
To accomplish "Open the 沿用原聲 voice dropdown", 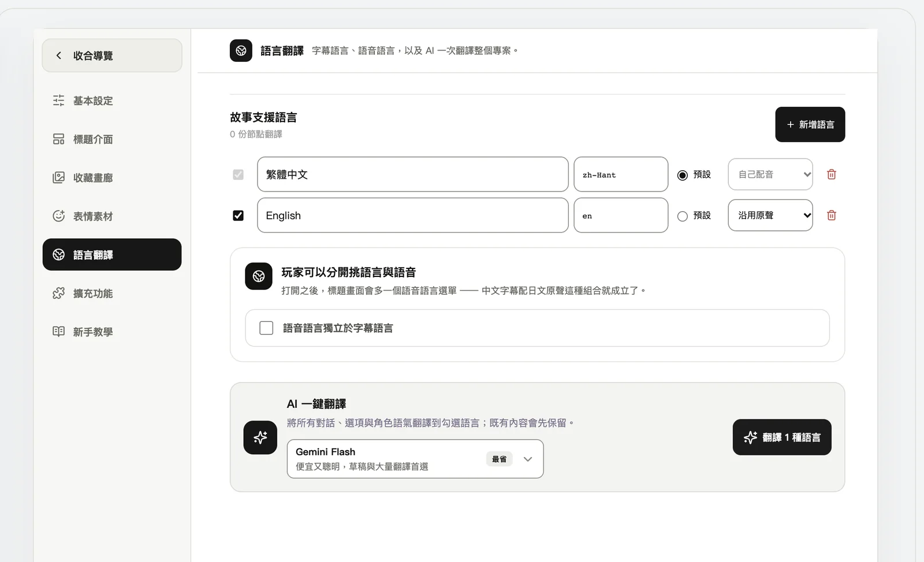I will pyautogui.click(x=770, y=215).
